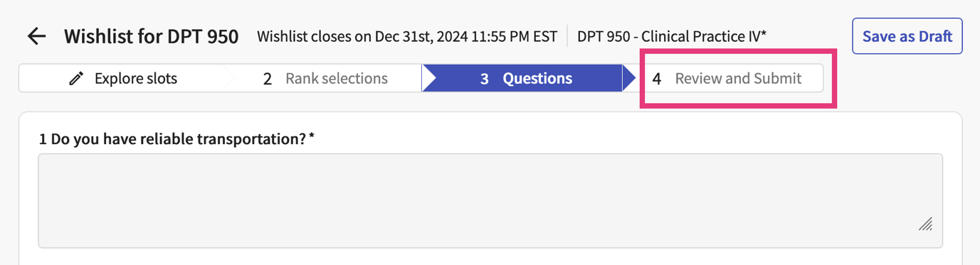The width and height of the screenshot is (980, 265).
Task: Click the step number 2 marker
Action: [268, 79]
